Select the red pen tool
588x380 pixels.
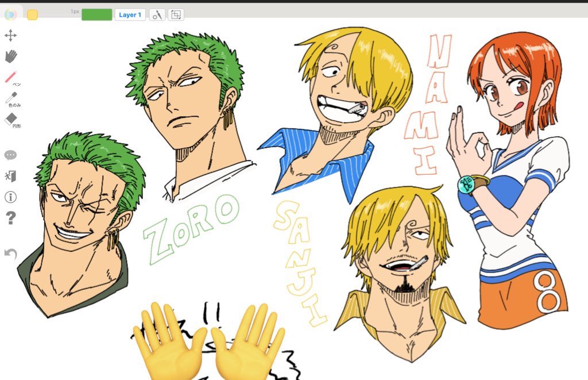click(x=12, y=78)
